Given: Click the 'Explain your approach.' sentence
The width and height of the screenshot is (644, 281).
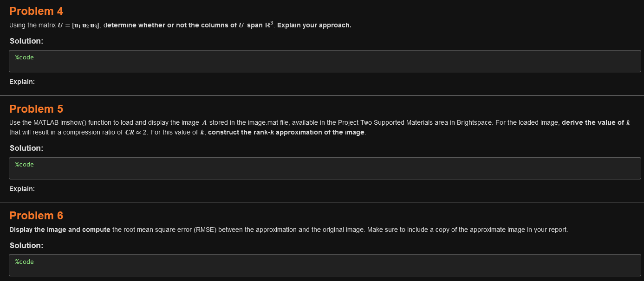Looking at the screenshot, I should pos(314,25).
